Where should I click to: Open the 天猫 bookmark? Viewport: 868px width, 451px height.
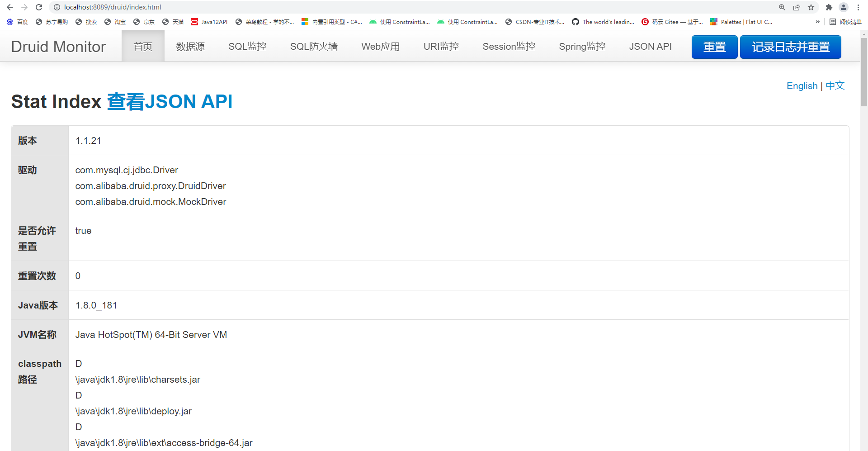[x=173, y=22]
